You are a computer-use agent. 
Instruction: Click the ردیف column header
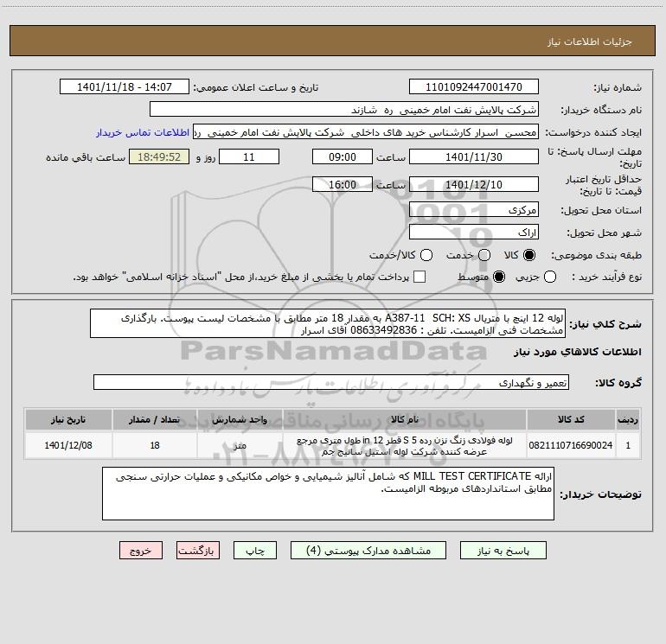628,419
